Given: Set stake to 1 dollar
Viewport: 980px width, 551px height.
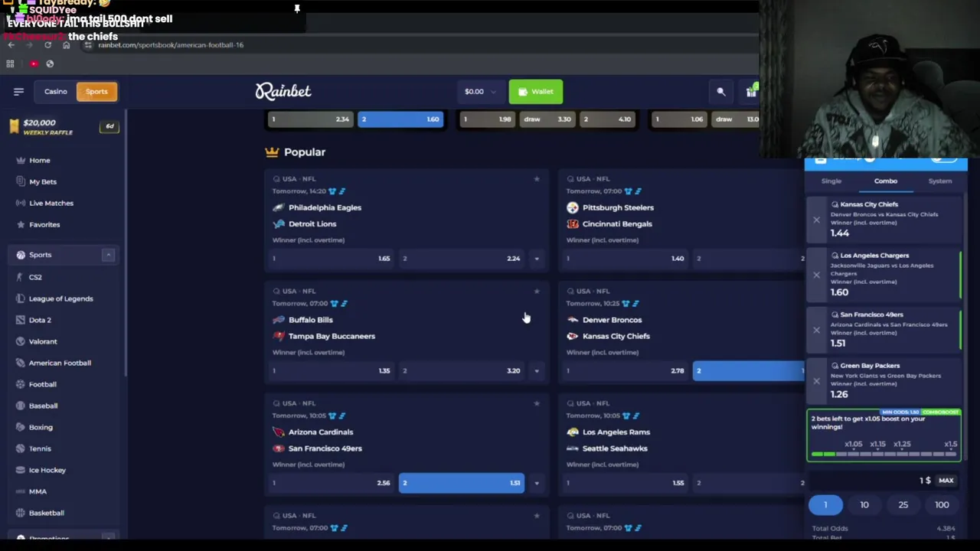Looking at the screenshot, I should pos(825,505).
